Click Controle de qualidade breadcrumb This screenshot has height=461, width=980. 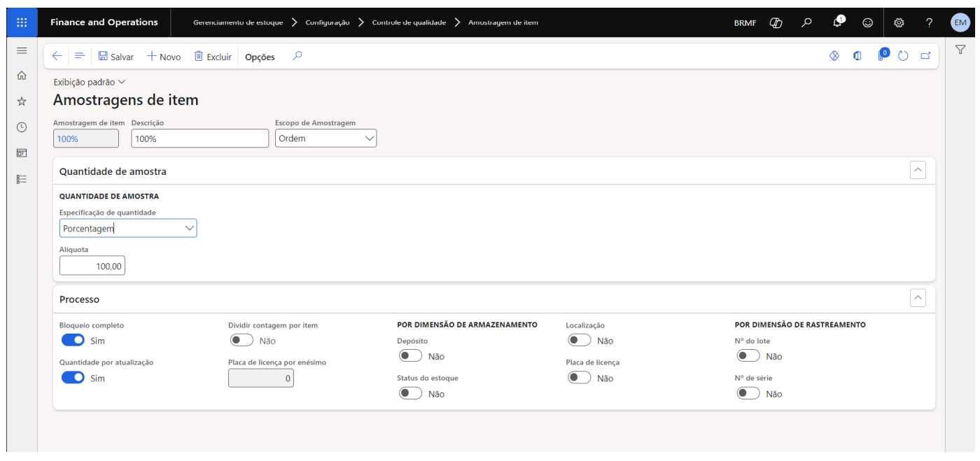[x=409, y=22]
